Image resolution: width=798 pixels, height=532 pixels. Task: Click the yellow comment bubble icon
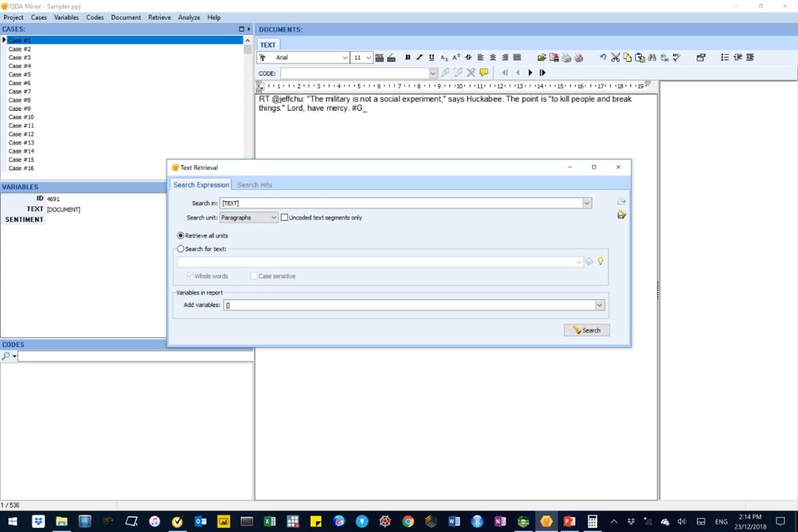pos(484,72)
